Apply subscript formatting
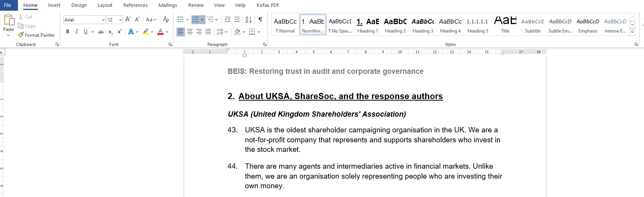This screenshot has height=197, width=644. point(110,32)
